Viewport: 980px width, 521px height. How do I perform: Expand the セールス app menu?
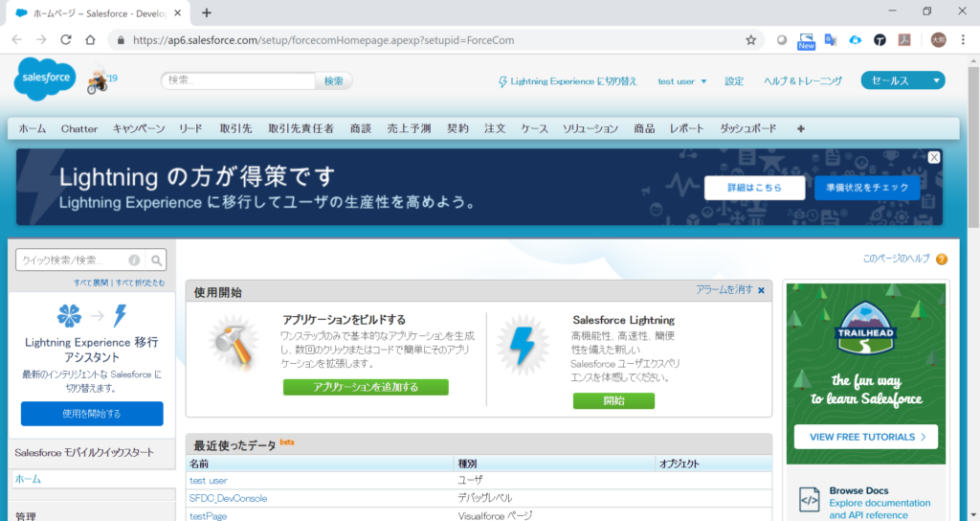[902, 80]
